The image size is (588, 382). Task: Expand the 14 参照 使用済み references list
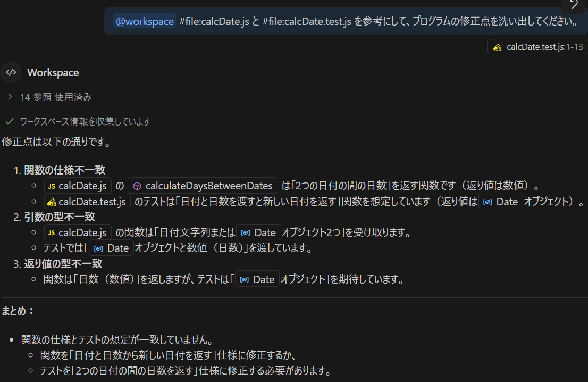(49, 97)
